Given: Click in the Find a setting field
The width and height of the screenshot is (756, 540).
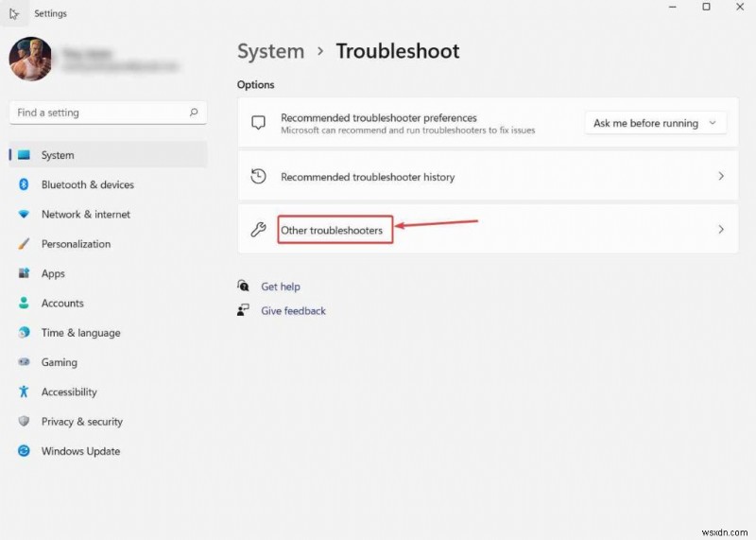Looking at the screenshot, I should click(108, 113).
